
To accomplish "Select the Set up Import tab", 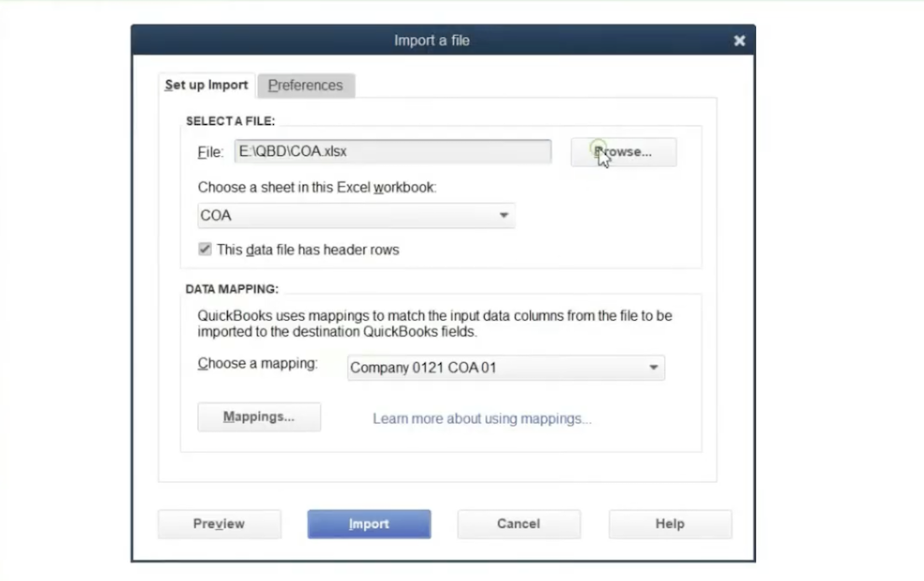I will (x=207, y=86).
